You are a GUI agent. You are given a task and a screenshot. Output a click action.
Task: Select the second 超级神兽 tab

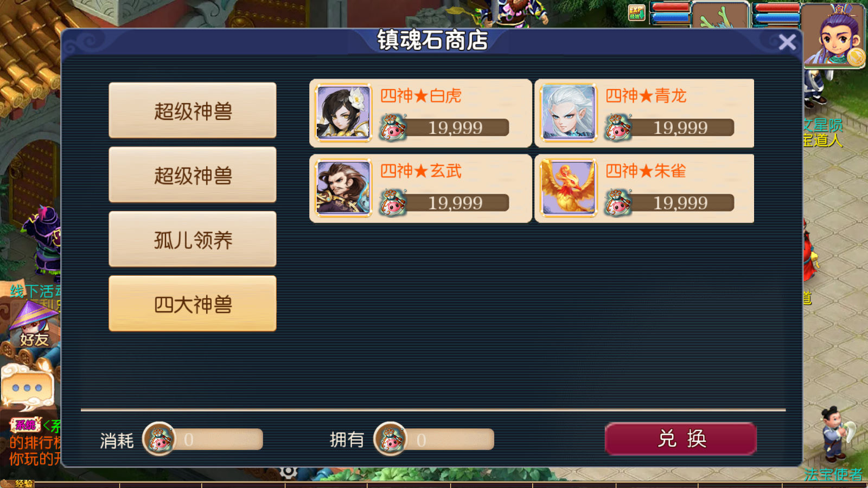[193, 175]
